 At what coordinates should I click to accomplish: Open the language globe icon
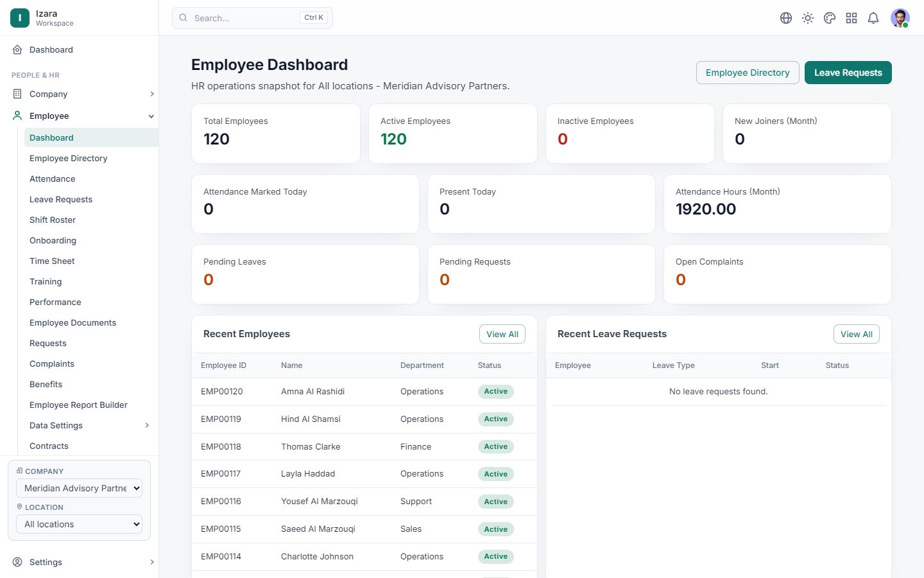pyautogui.click(x=786, y=18)
